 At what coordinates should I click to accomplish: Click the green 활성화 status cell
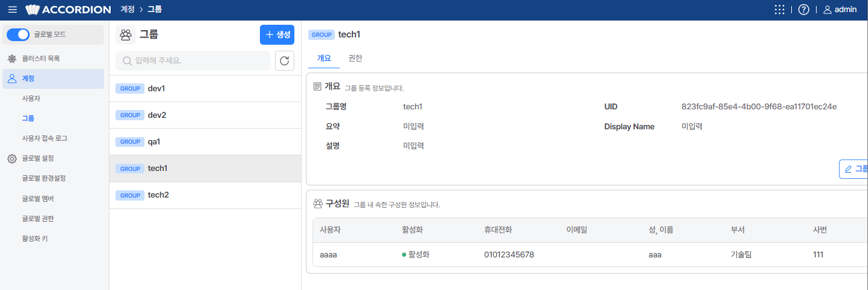[416, 255]
